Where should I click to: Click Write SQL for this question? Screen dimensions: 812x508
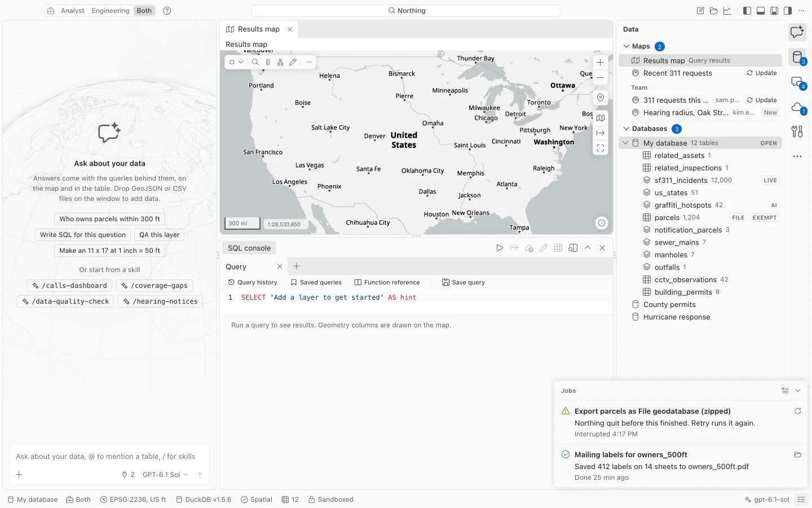pyautogui.click(x=83, y=235)
